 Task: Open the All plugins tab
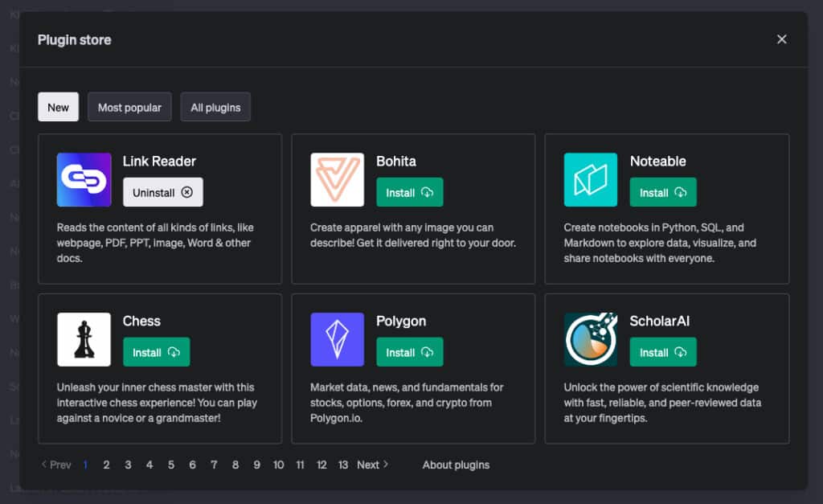click(215, 107)
